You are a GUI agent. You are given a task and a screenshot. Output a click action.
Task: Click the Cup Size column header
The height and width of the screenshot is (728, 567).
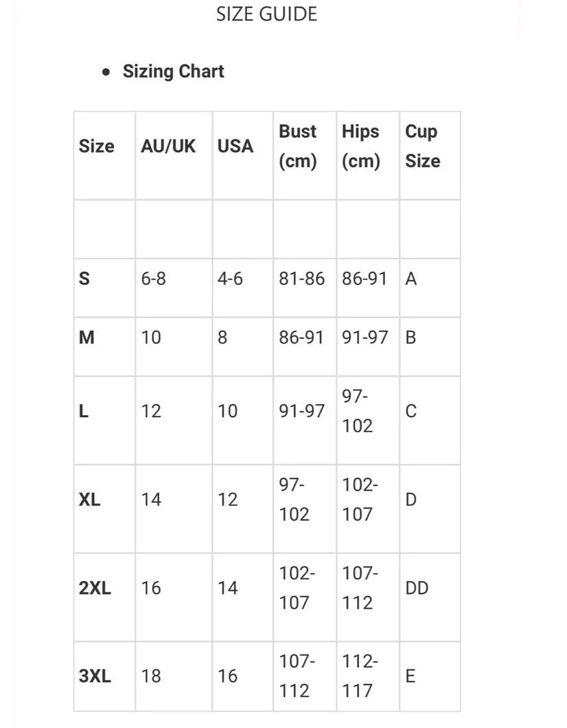422,146
